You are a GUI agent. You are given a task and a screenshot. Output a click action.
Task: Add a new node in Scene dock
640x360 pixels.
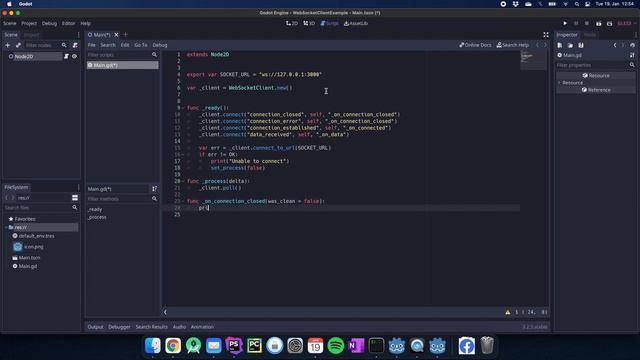[x=7, y=45]
